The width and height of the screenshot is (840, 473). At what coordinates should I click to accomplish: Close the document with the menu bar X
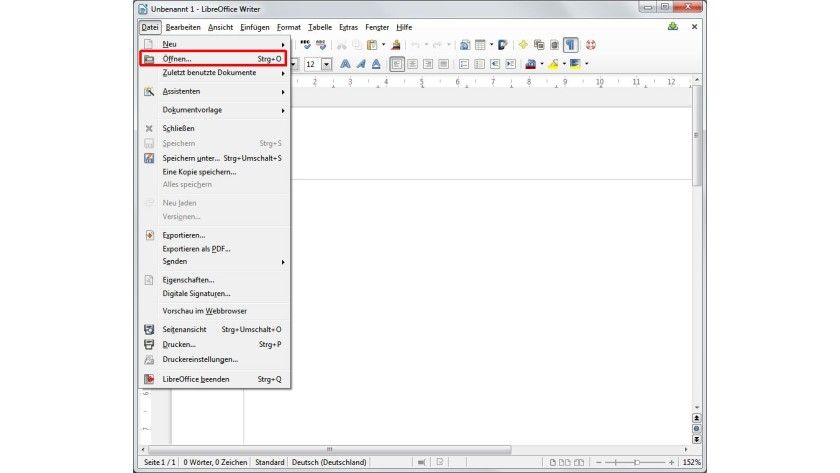coord(694,27)
